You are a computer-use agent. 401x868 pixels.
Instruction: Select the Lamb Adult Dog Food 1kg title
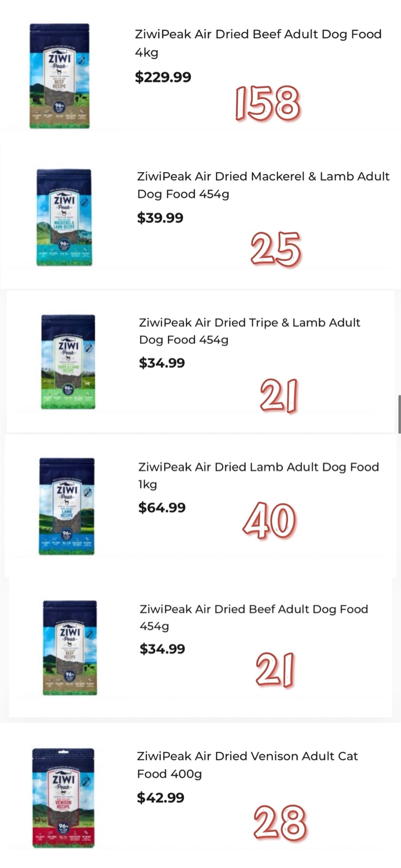coord(258,476)
